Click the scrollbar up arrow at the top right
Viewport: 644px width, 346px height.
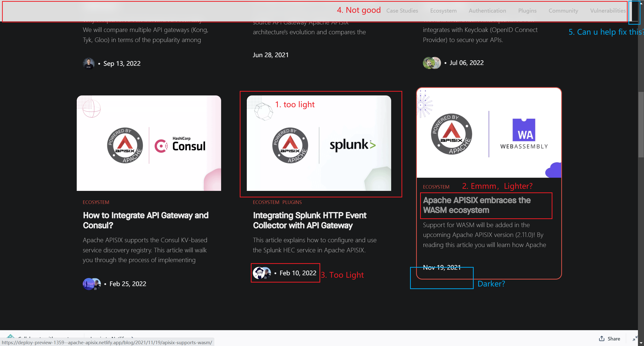641,3
